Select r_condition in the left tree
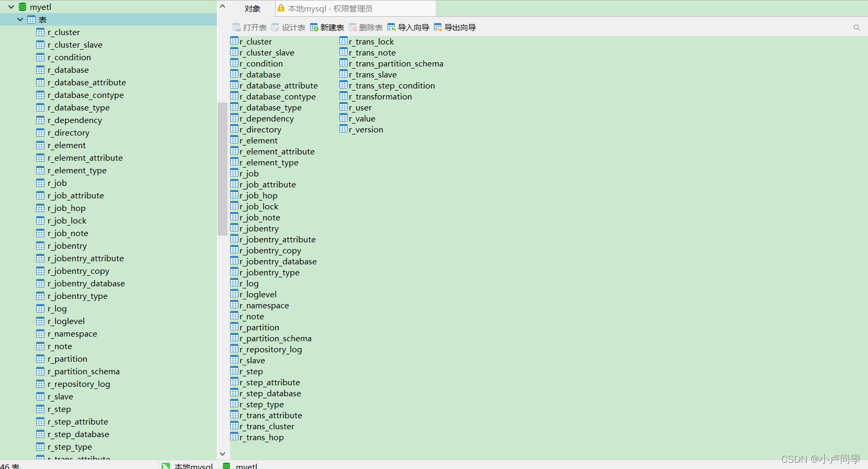Screen dimensions: 868x469 [x=69, y=57]
